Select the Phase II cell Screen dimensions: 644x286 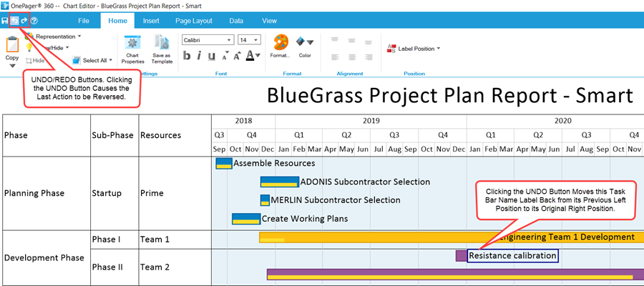[x=114, y=267]
